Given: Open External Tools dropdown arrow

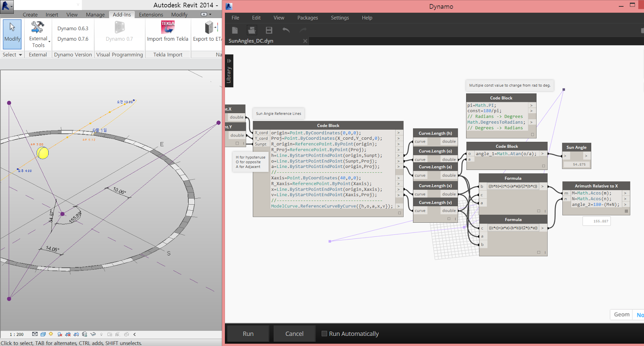Looking at the screenshot, I should 49,41.
